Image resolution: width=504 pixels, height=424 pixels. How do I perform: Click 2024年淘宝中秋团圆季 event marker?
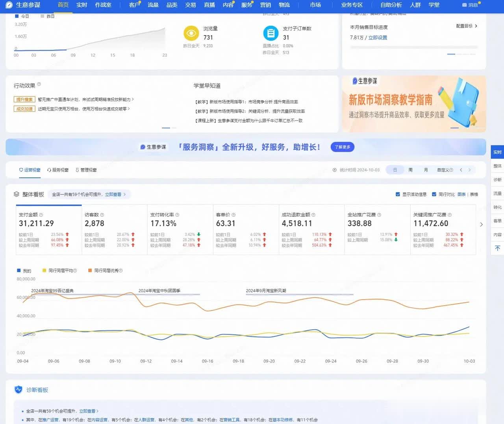point(159,291)
